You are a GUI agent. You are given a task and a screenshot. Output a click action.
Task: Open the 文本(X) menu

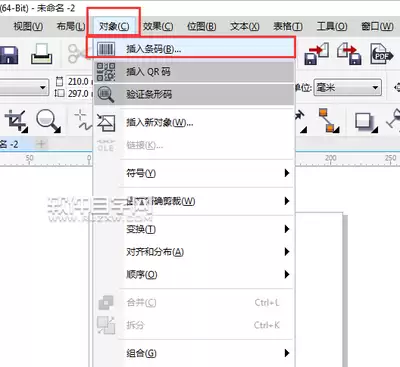(245, 26)
